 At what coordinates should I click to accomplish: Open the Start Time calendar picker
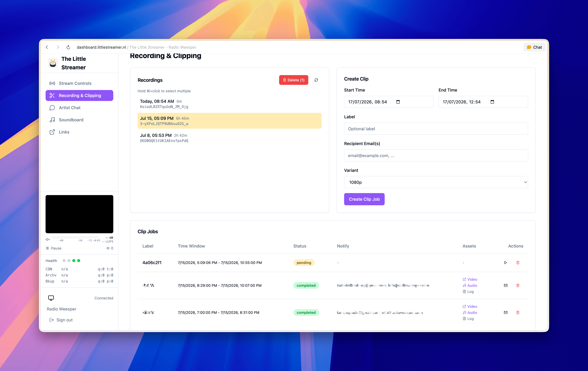[398, 102]
